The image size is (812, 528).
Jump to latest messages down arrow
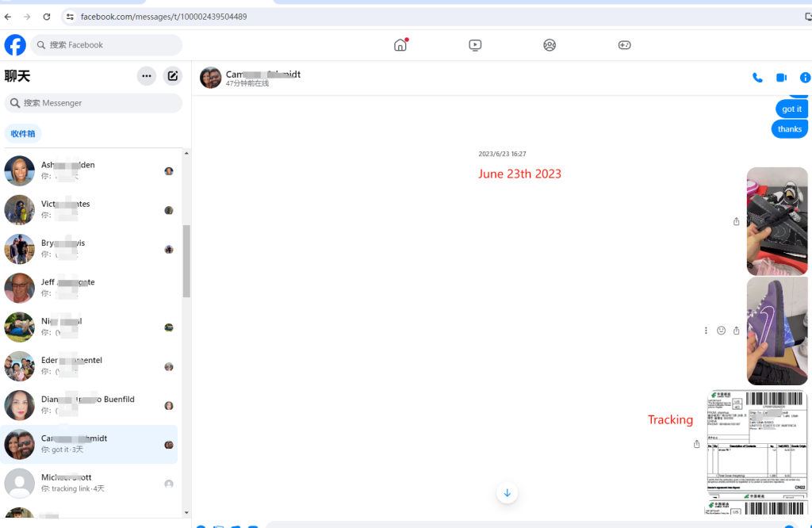click(x=507, y=493)
